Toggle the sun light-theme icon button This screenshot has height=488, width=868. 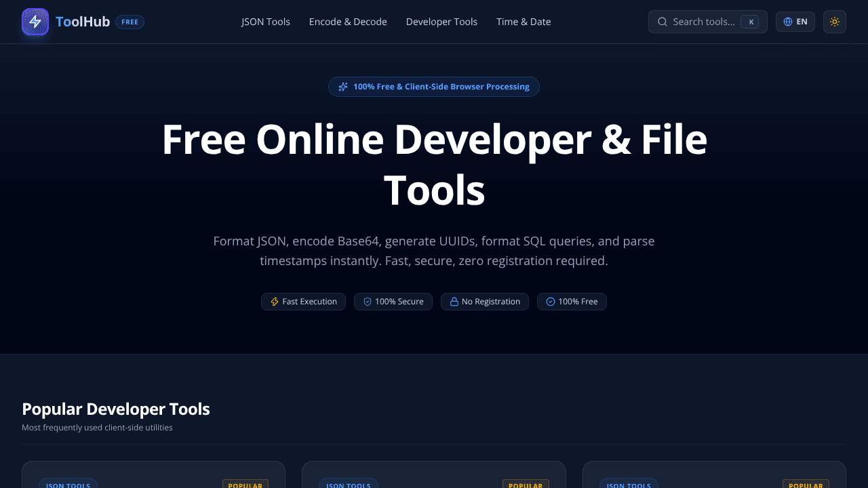tap(835, 22)
